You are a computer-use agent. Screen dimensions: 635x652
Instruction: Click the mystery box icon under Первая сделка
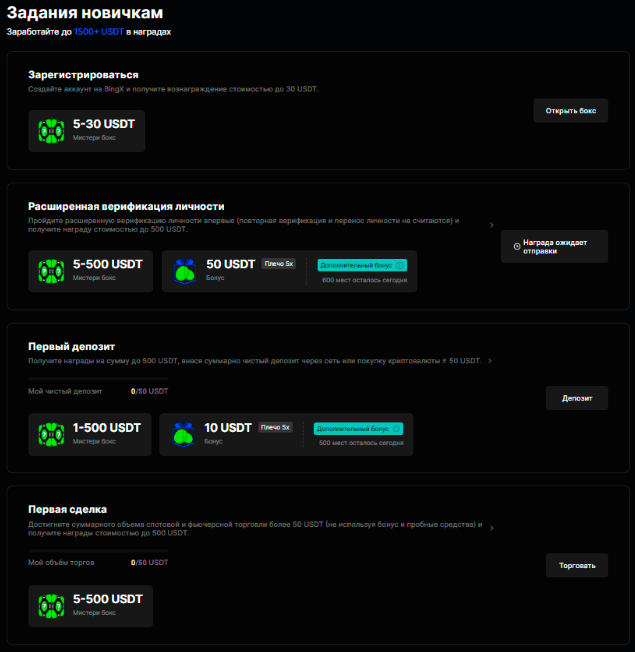coord(51,606)
